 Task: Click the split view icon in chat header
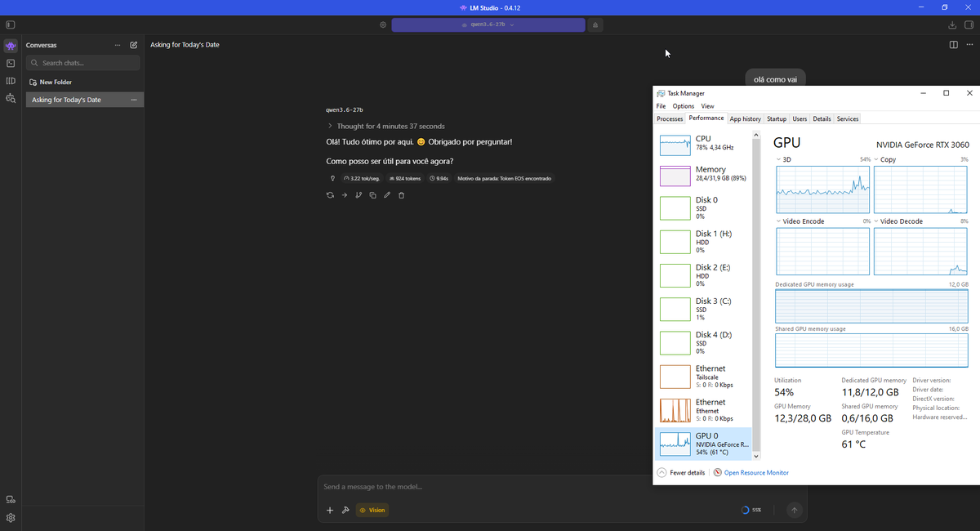coord(954,45)
